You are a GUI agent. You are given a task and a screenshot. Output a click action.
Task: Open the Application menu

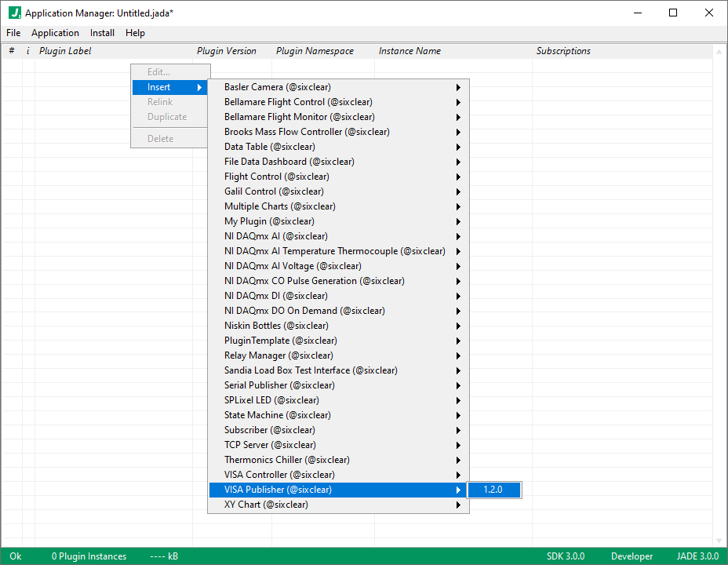55,33
